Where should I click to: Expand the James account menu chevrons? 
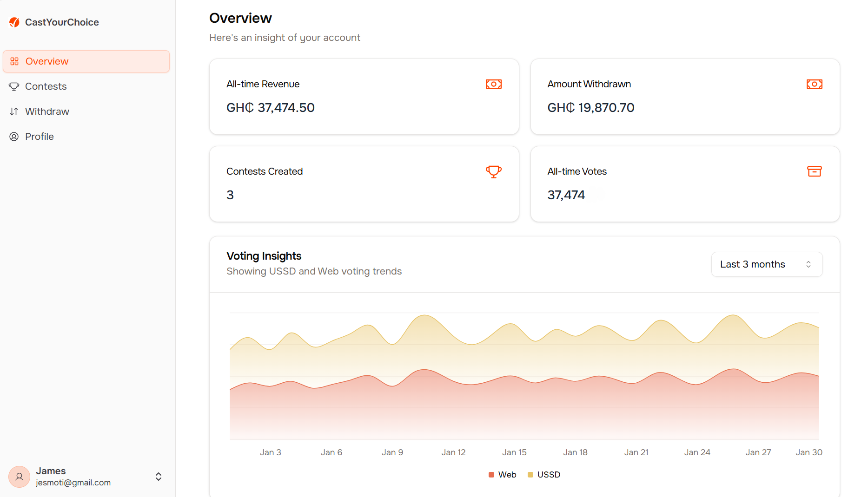click(159, 477)
